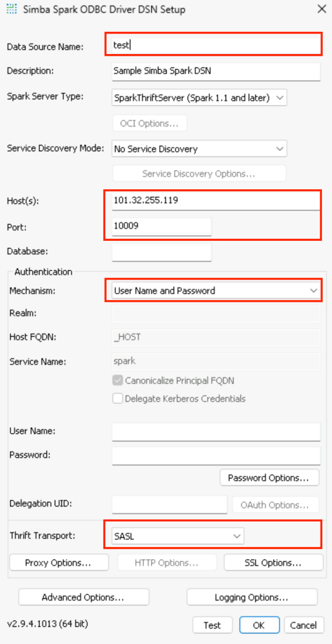The image size is (332, 644).
Task: Open the Spark Server Type dropdown
Action: tap(199, 98)
